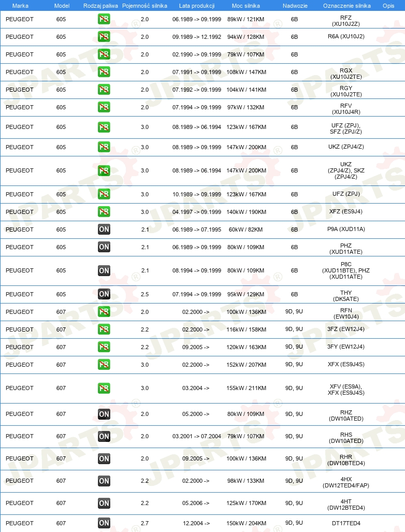
Task: Select the 95kW / 129KM power cell
Action: pyautogui.click(x=246, y=295)
